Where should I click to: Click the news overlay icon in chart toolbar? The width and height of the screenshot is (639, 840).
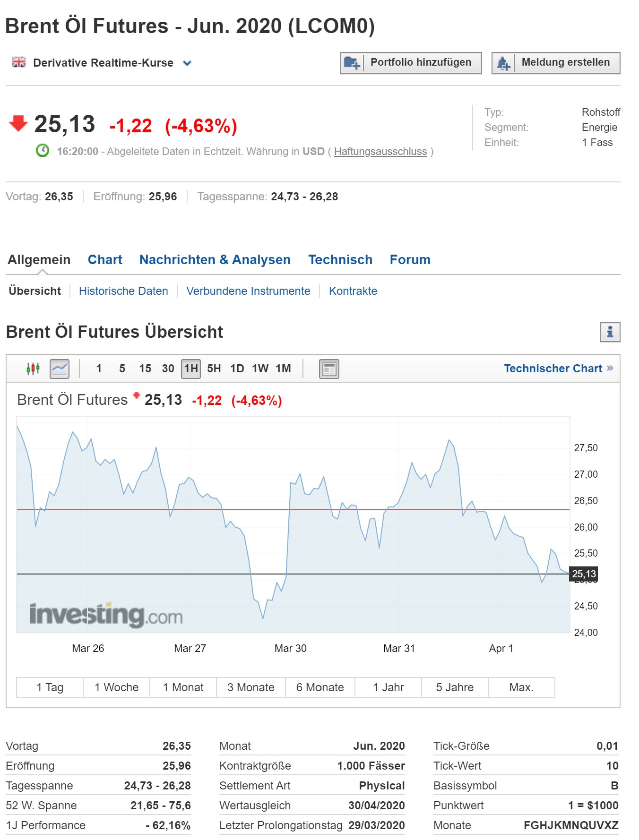(x=329, y=369)
